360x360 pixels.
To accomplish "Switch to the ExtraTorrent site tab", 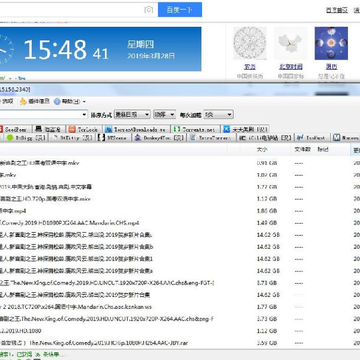I will click(211, 138).
